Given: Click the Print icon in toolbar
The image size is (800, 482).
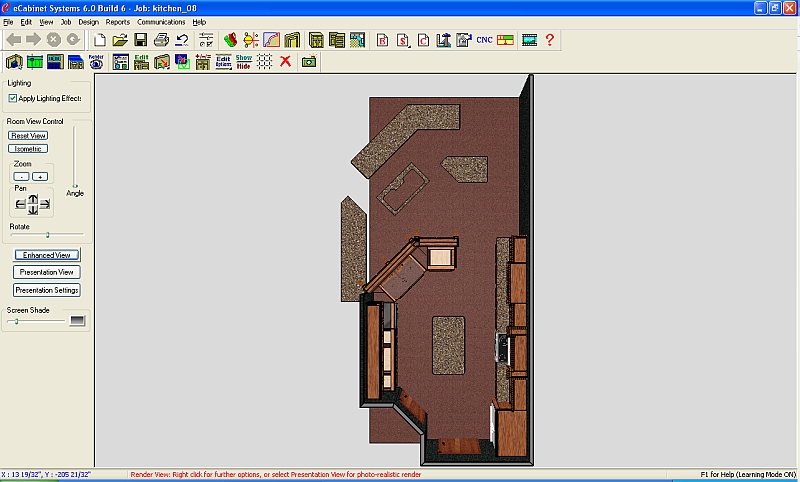Looking at the screenshot, I should pyautogui.click(x=161, y=40).
